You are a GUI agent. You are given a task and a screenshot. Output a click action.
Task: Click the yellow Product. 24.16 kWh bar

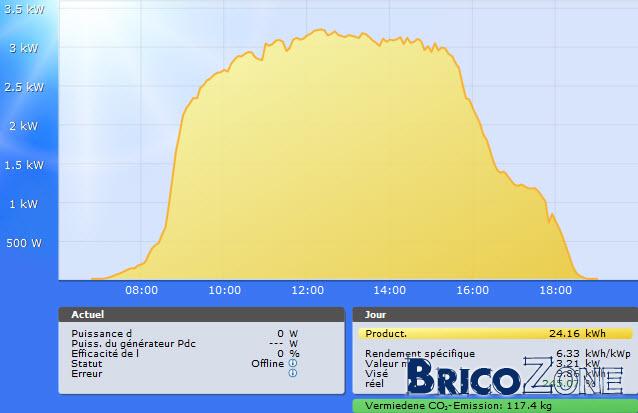coord(496,334)
